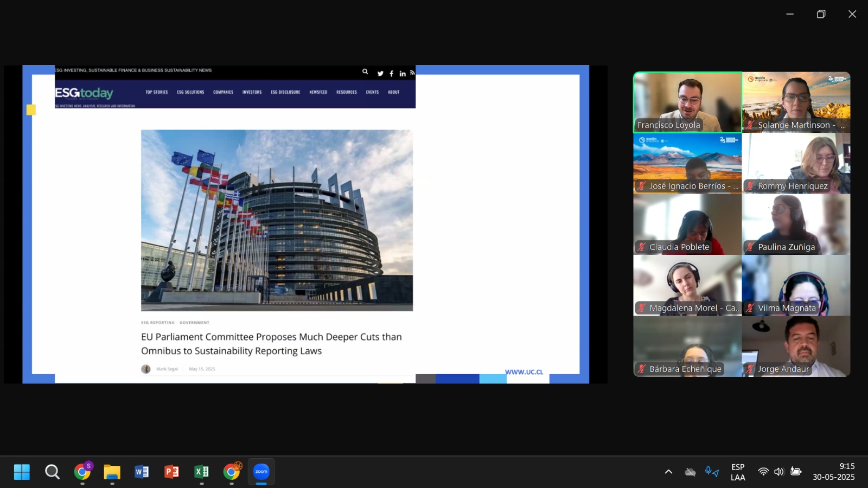Open the Zoom app in taskbar
The image size is (868, 488).
pyautogui.click(x=261, y=472)
